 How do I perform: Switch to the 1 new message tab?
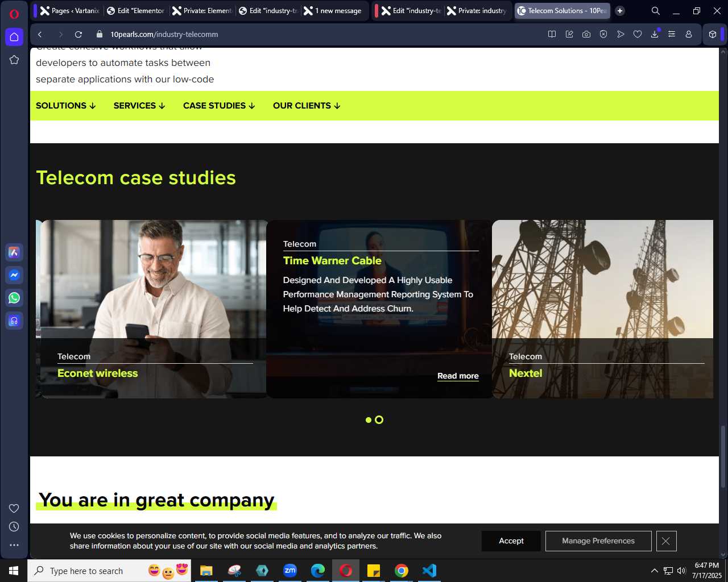[x=334, y=11]
